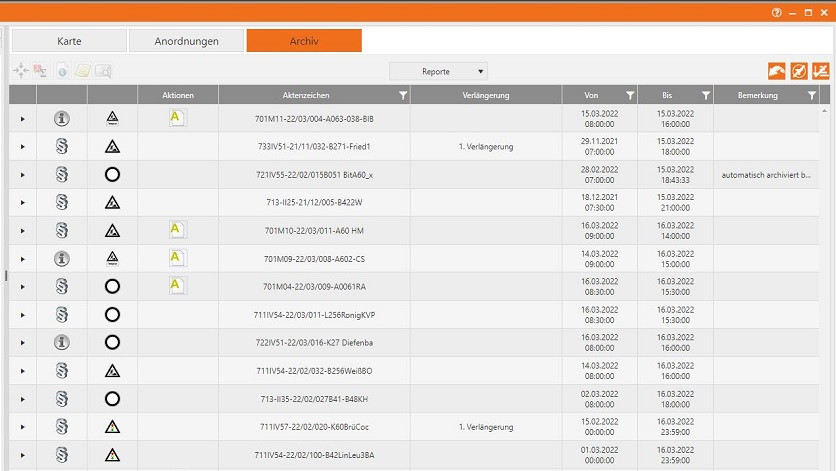Open the Aktenzeichen column filter

tap(402, 96)
